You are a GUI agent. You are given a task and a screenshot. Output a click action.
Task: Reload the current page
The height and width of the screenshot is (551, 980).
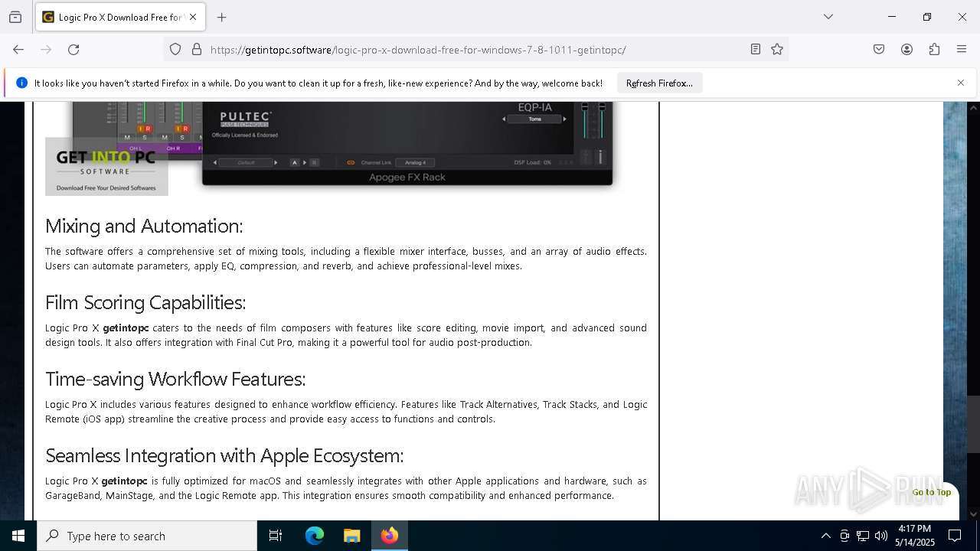pos(73,49)
